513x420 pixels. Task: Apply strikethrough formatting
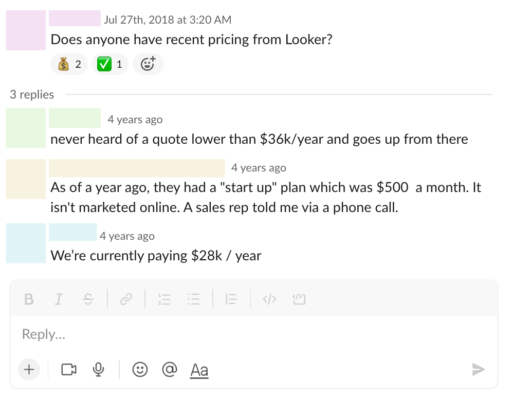pos(88,299)
